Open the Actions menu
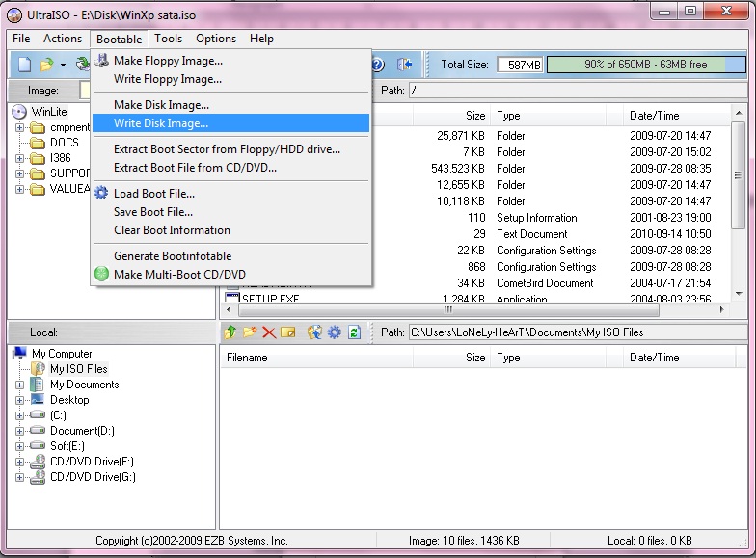This screenshot has width=756, height=558. (x=63, y=39)
